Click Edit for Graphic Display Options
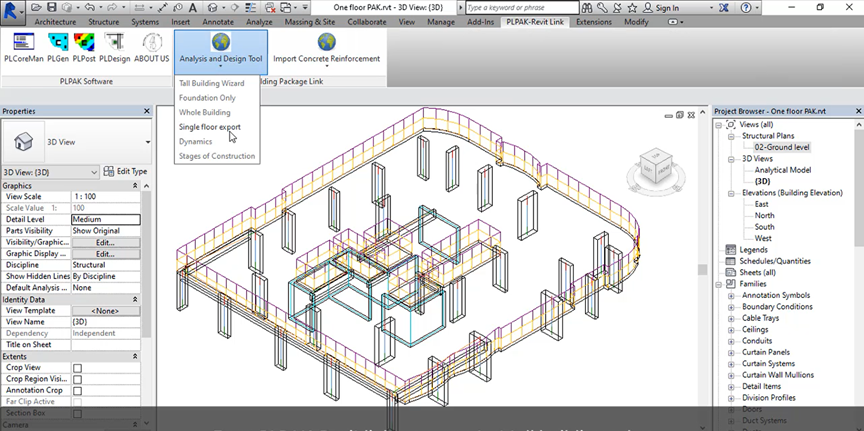 pyautogui.click(x=105, y=254)
